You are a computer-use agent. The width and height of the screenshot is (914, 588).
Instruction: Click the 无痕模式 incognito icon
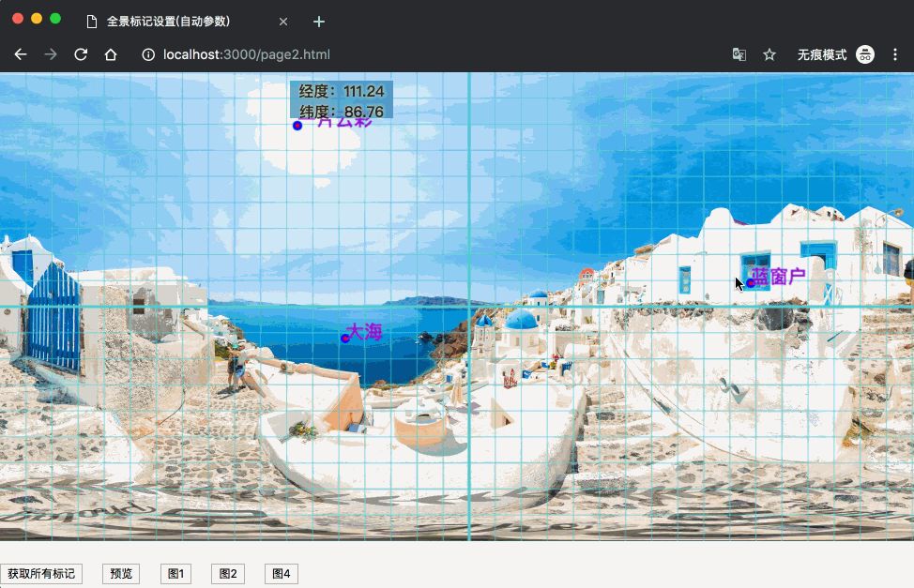click(864, 54)
